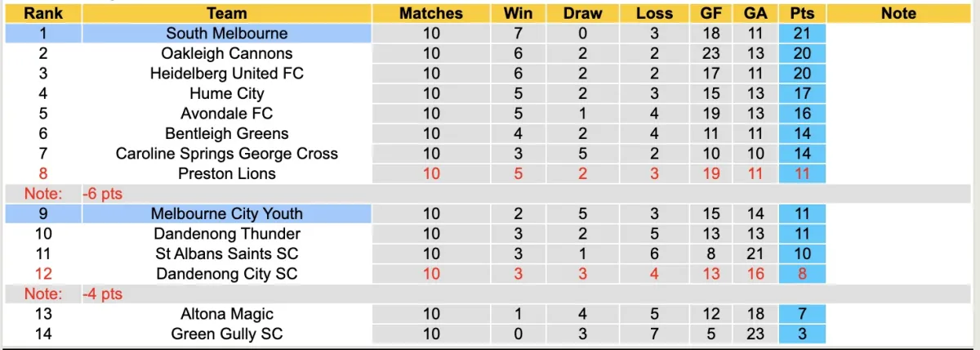Click the Green Gully SC name
The width and height of the screenshot is (980, 350).
226,334
